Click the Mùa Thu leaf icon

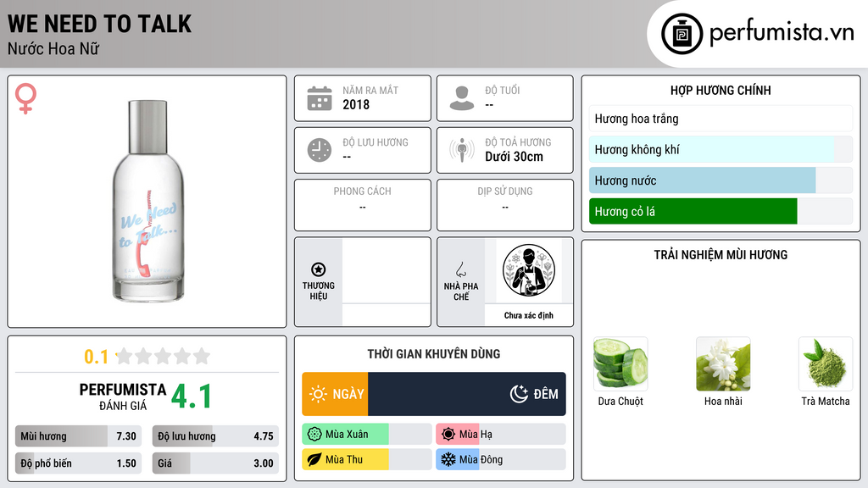(314, 459)
